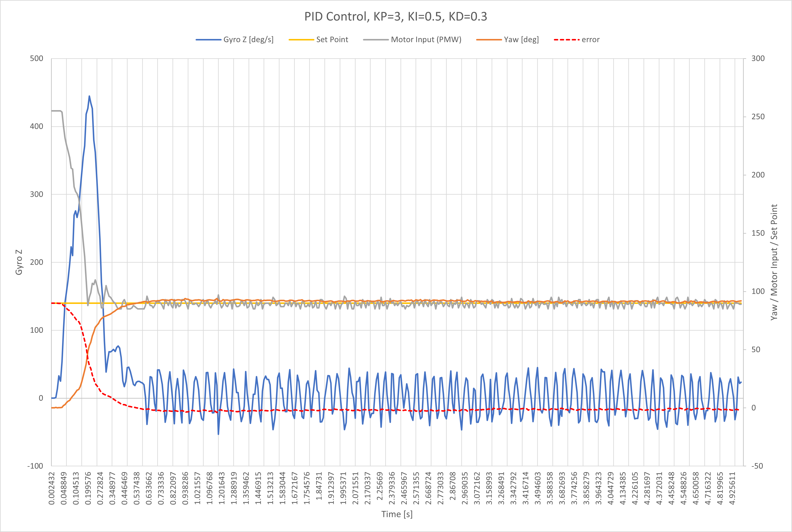Click the Gyro Z left axis title
Image resolution: width=792 pixels, height=532 pixels.
pos(19,262)
